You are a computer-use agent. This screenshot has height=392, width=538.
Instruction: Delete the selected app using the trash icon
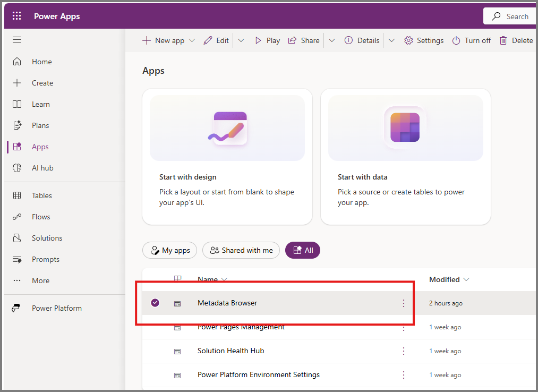click(x=503, y=40)
